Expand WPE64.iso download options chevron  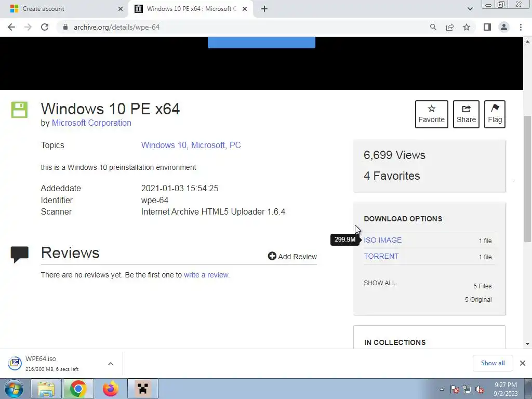111,364
